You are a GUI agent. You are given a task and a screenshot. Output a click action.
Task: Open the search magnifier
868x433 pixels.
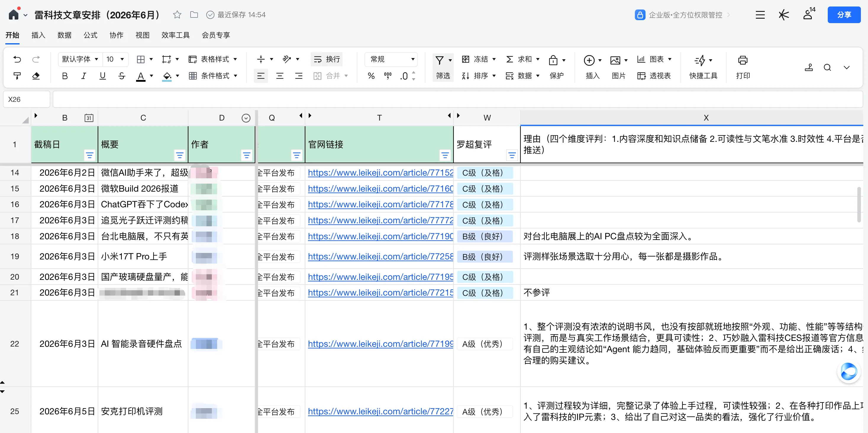click(x=827, y=68)
